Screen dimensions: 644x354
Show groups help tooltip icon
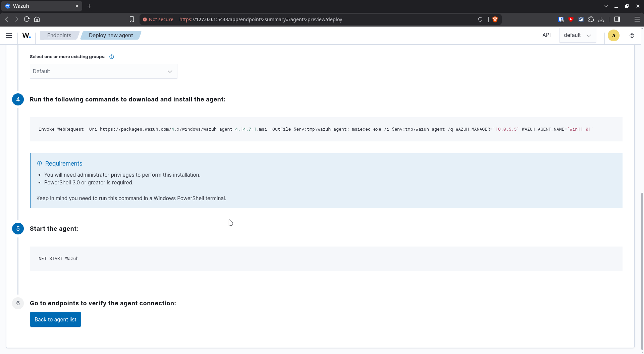point(112,57)
